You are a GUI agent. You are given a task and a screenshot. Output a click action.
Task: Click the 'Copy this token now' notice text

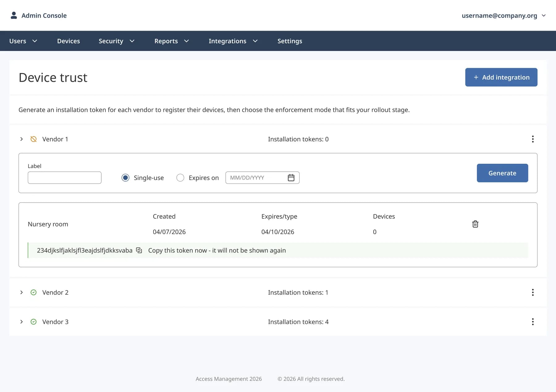click(x=217, y=250)
